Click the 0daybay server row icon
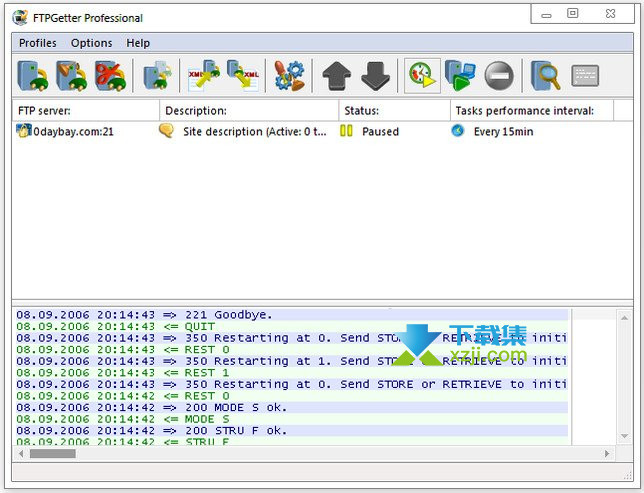The height and width of the screenshot is (493, 644). 23,130
